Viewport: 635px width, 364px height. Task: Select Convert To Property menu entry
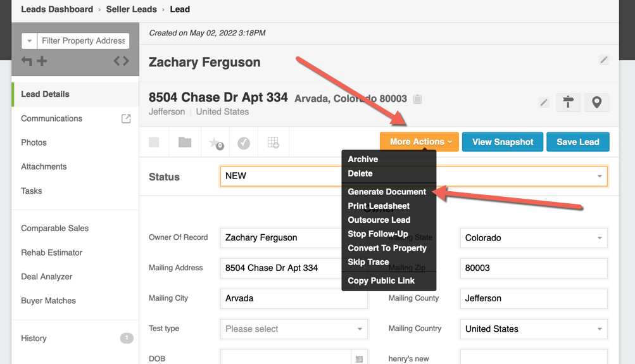[x=387, y=248]
